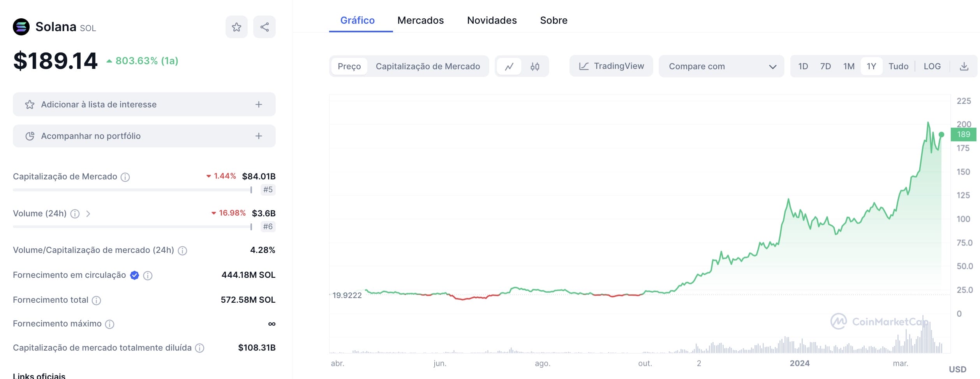Click the 572.58M SOL value

coord(248,300)
